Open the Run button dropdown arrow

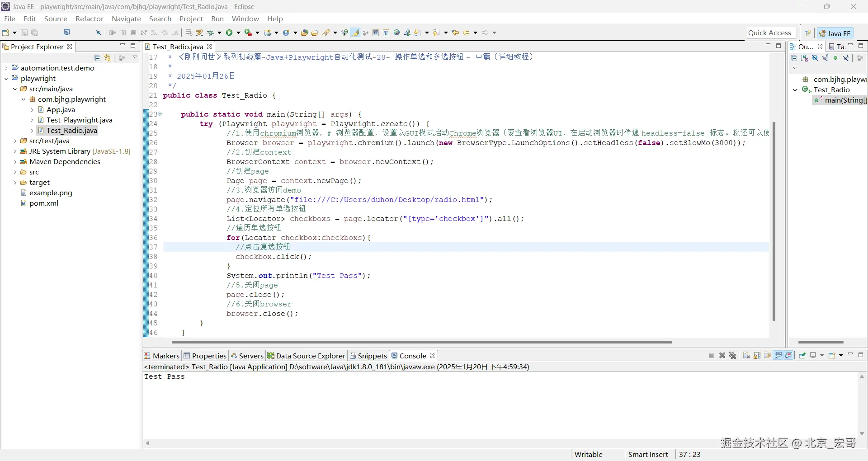(238, 33)
